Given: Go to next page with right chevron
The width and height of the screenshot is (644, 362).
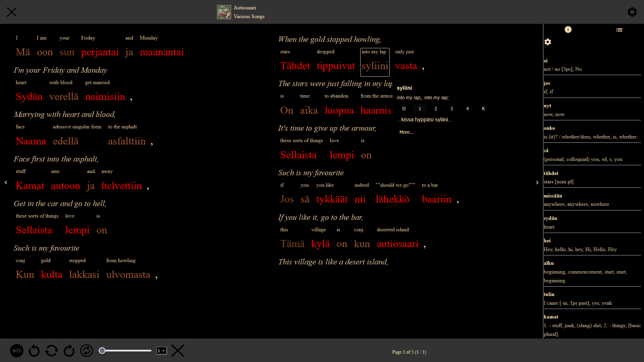Looking at the screenshot, I should [x=537, y=182].
